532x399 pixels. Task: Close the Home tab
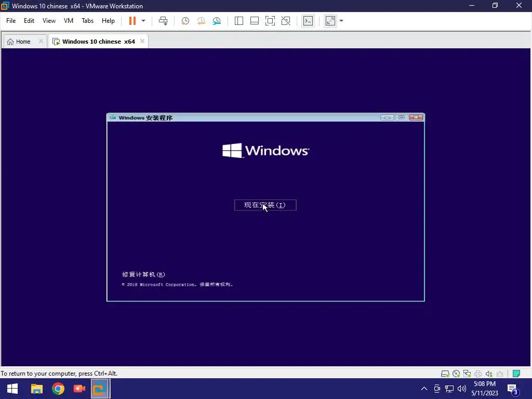click(x=41, y=41)
